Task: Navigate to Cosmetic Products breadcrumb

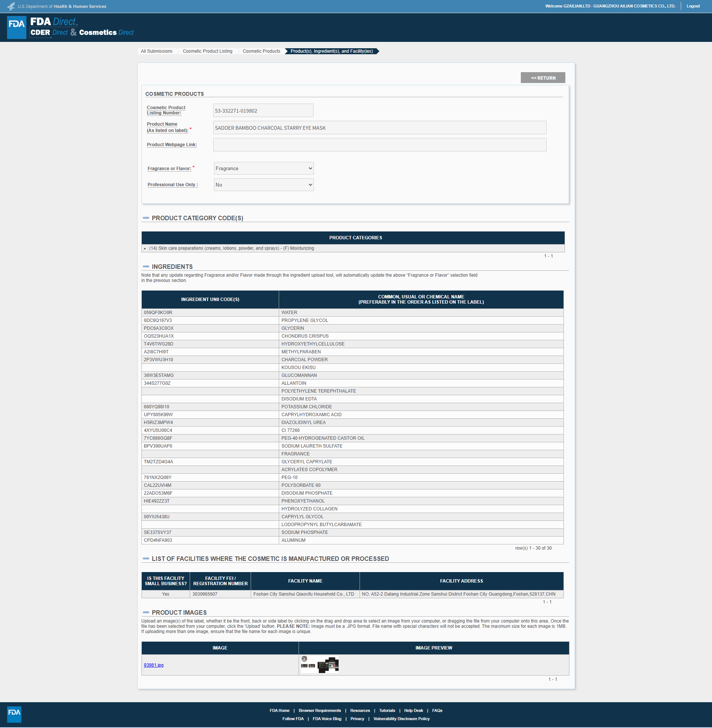Action: 261,51
